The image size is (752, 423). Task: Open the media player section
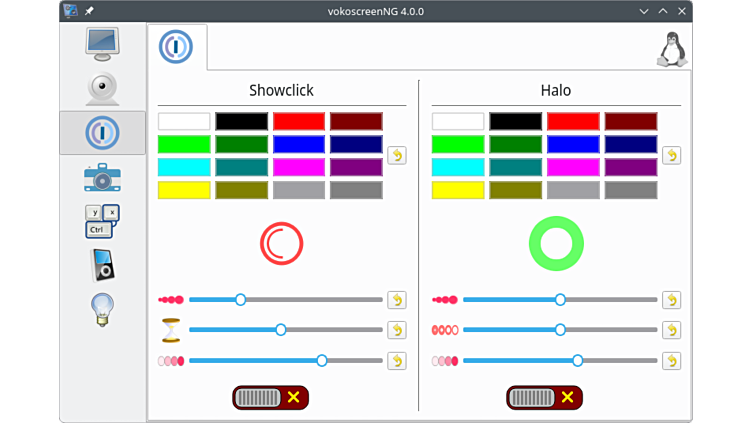click(x=102, y=265)
